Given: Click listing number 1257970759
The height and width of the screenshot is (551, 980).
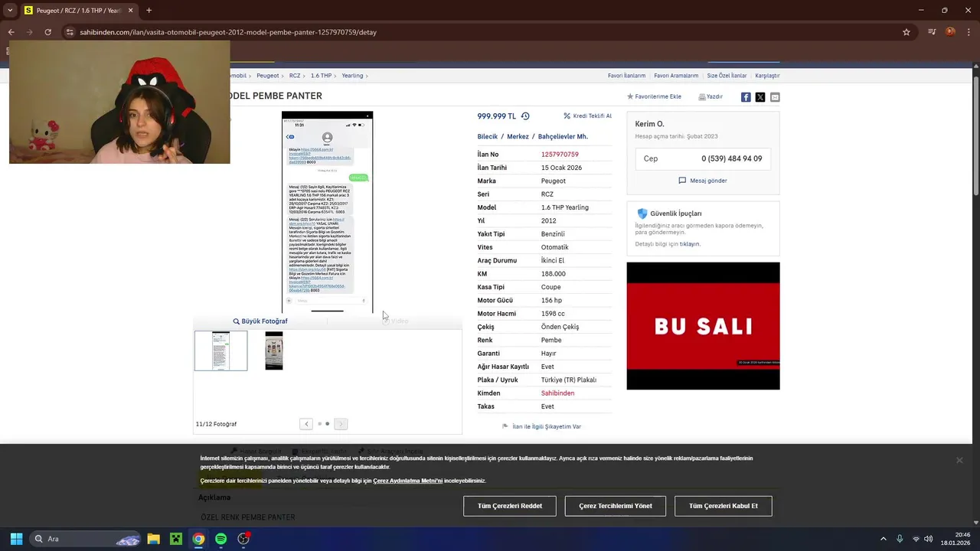Looking at the screenshot, I should [560, 155].
